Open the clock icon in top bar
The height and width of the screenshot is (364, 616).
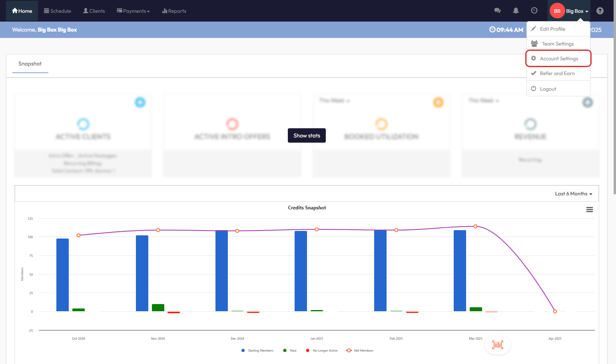coord(534,11)
